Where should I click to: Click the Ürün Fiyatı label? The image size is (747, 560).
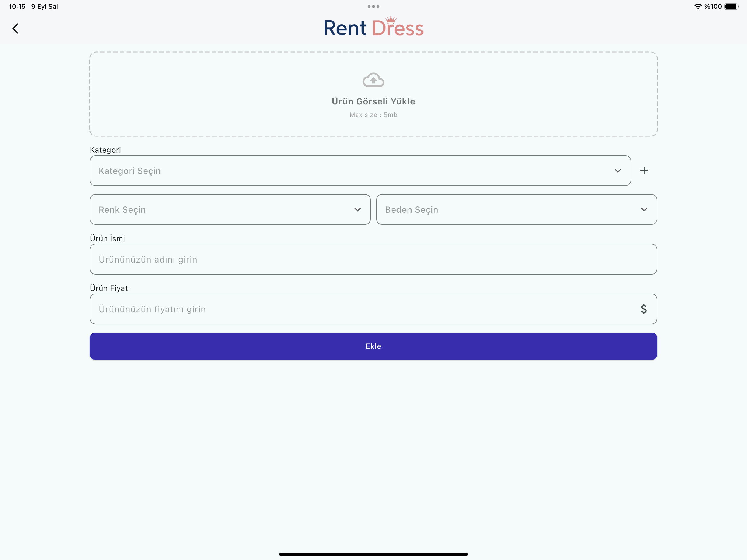pos(110,288)
